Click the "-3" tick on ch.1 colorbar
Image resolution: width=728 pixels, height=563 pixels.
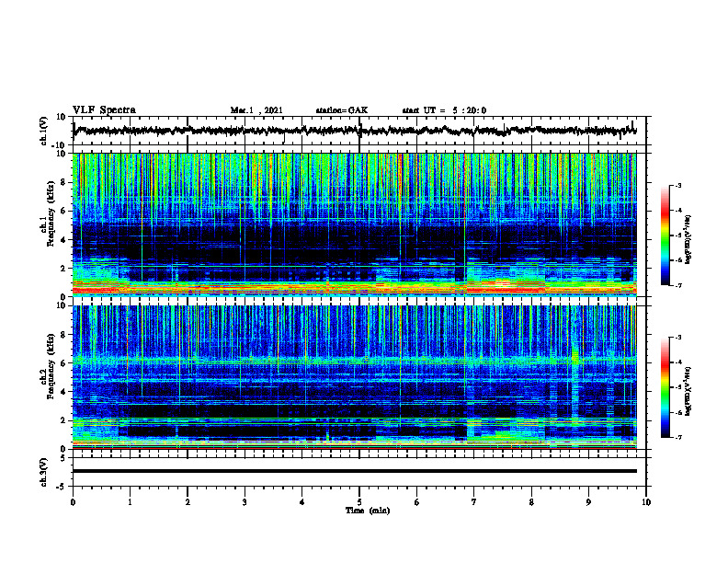[677, 185]
